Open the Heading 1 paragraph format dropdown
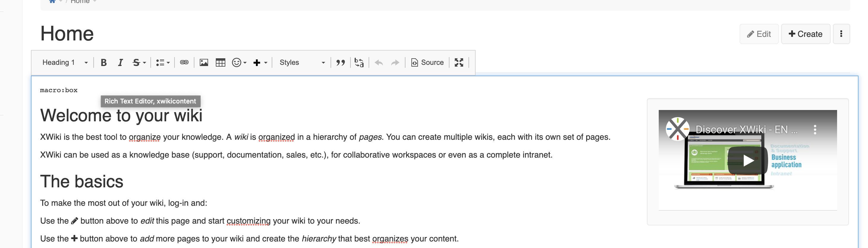 [65, 62]
